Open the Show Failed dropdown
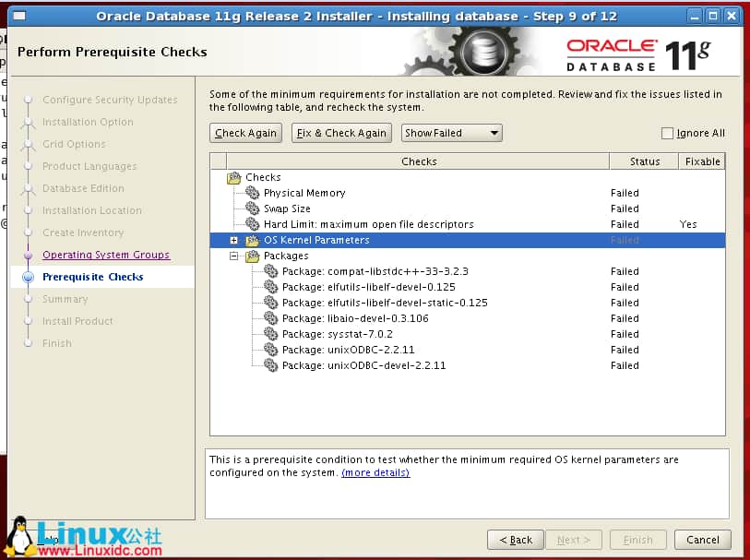Image resolution: width=750 pixels, height=560 pixels. point(452,133)
